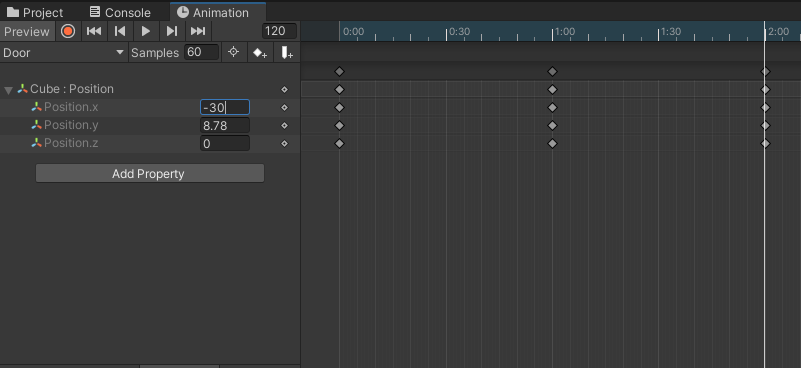Click the 0:30 mark on the time ruler
Viewport: 801px width, 368px height.
point(459,32)
